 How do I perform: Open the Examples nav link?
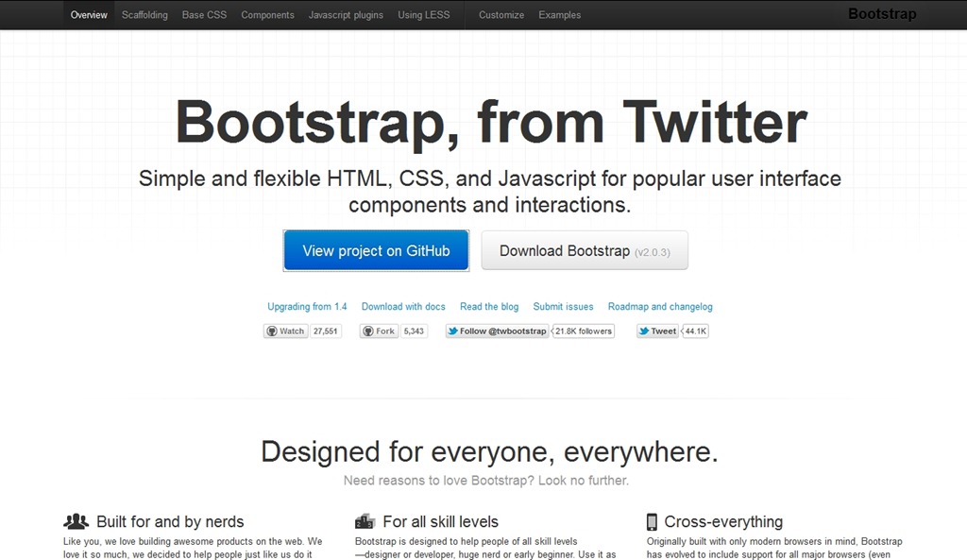click(x=559, y=15)
